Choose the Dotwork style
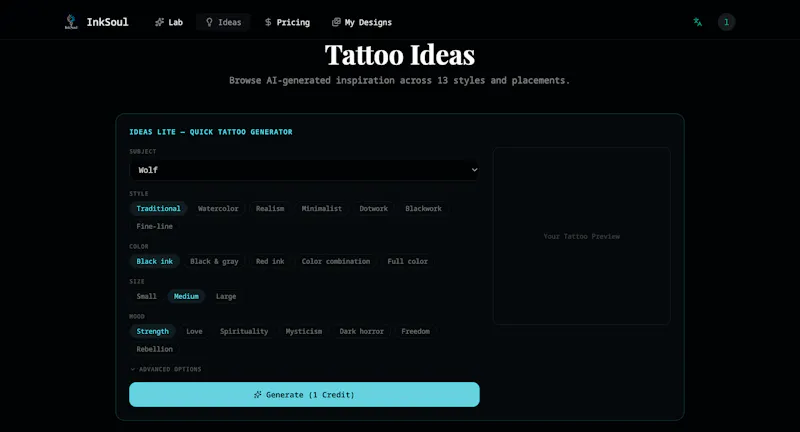This screenshot has width=800, height=432. point(373,209)
